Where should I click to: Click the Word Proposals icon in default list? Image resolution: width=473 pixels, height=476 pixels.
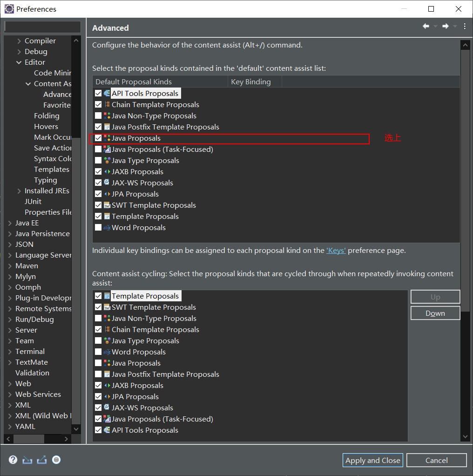[x=107, y=227]
